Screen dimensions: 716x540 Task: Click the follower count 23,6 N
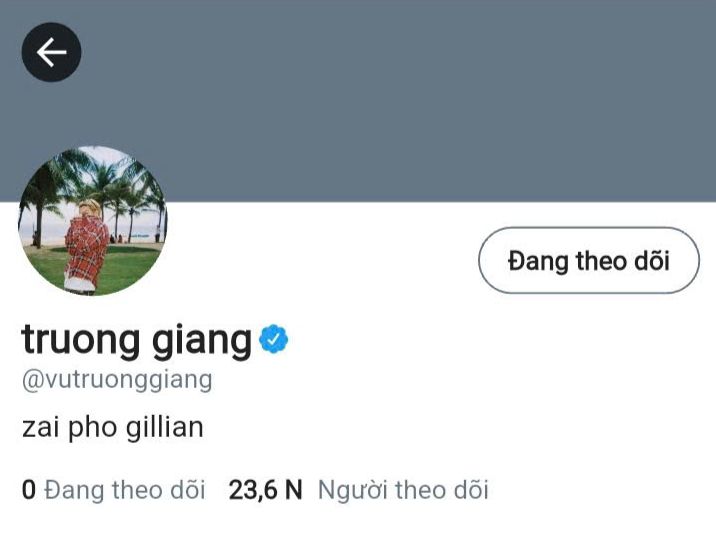(x=265, y=490)
